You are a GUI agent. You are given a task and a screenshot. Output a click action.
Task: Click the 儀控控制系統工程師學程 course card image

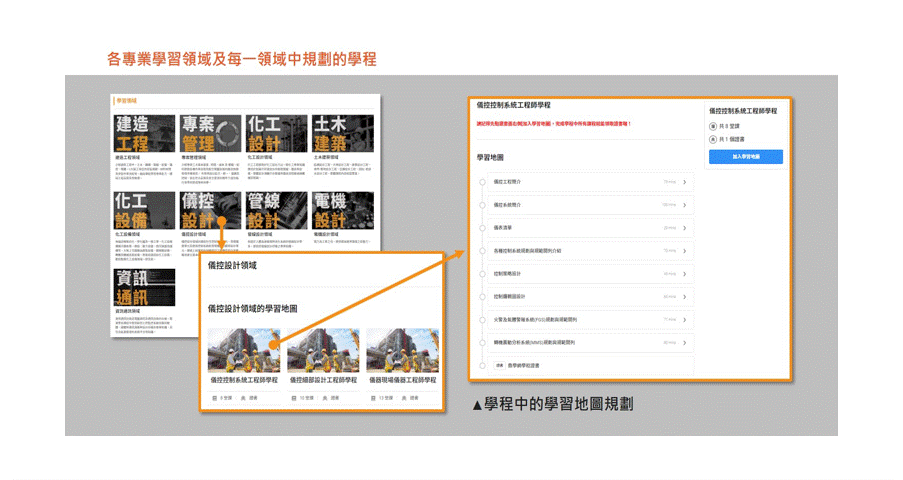point(244,350)
